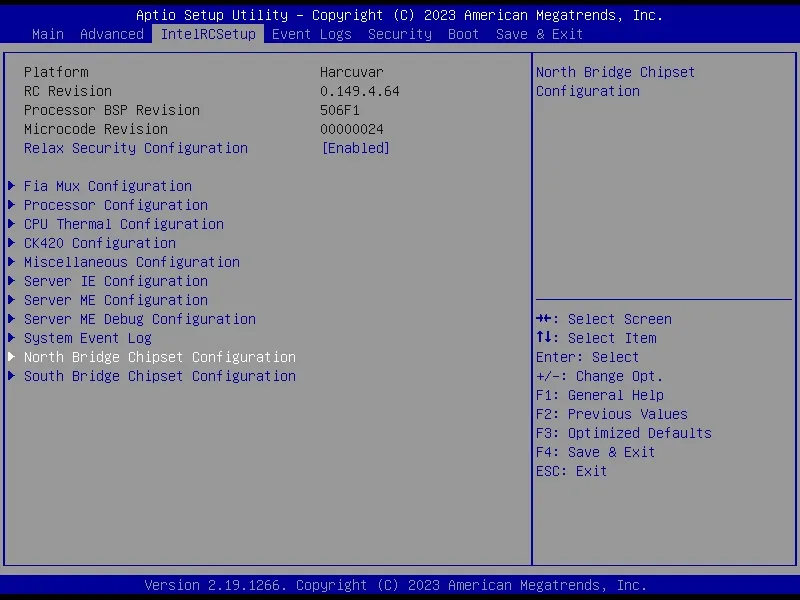800x600 pixels.
Task: Switch to the Boot tab
Action: coord(463,34)
